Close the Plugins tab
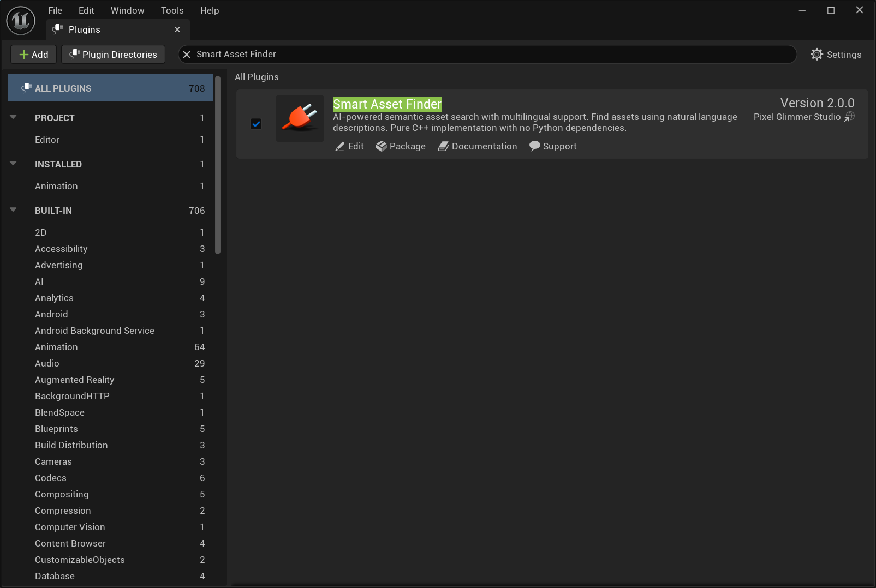The image size is (876, 588). 177,29
